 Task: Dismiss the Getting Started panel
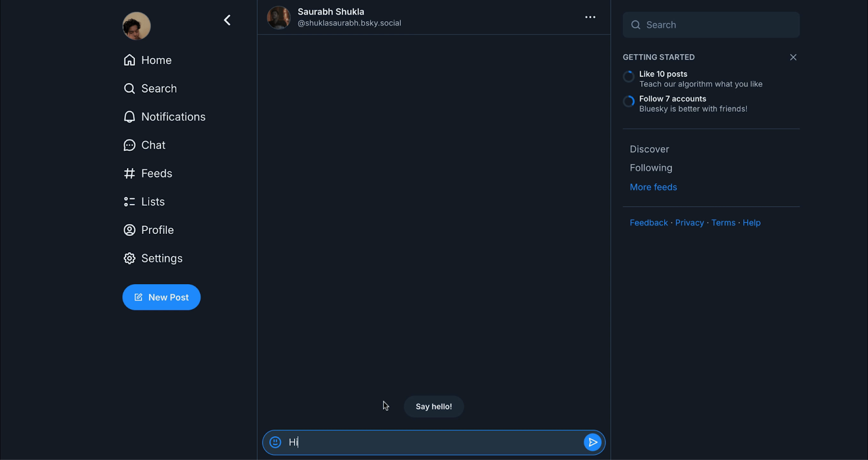[x=793, y=57]
